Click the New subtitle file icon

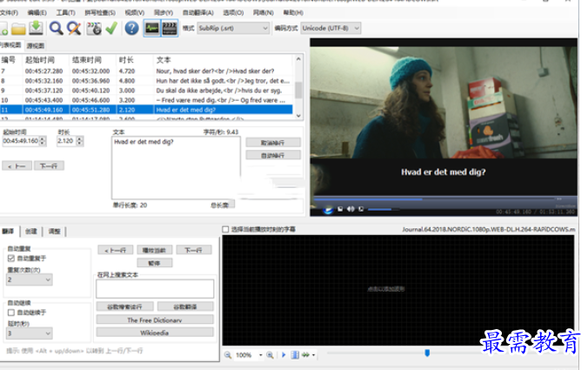pos(3,29)
